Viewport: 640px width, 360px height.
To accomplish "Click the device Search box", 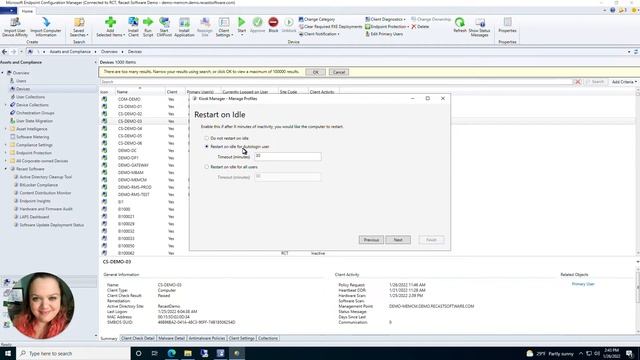I will (x=335, y=82).
